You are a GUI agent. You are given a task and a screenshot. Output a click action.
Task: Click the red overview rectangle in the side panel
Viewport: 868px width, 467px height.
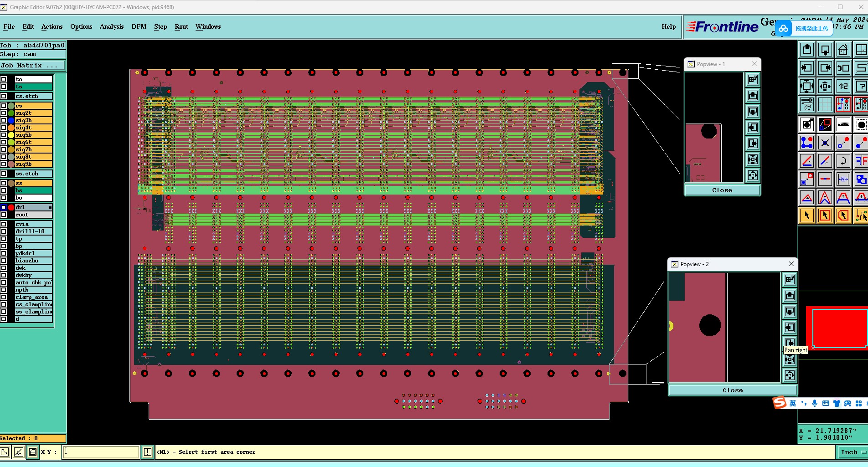838,328
